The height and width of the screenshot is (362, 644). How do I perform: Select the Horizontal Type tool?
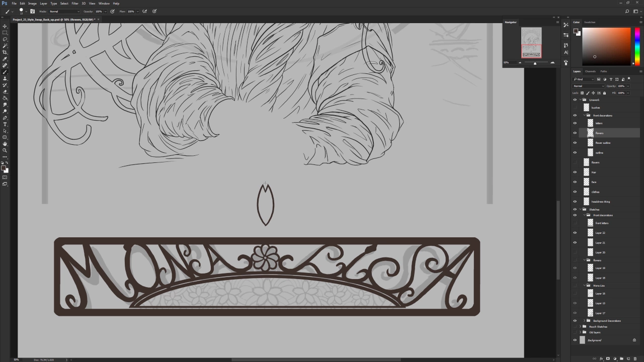[x=5, y=124]
